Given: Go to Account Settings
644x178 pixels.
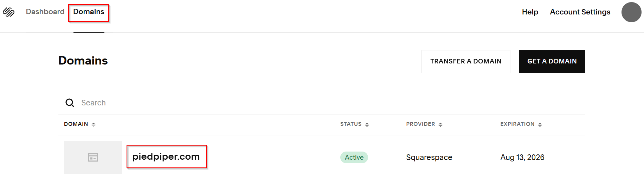Looking at the screenshot, I should coord(580,12).
